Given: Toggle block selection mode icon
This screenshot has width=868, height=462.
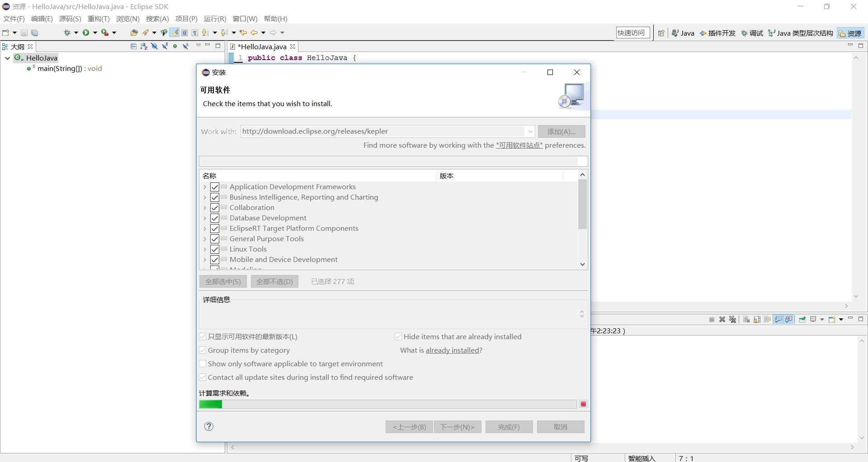Looking at the screenshot, I should tap(184, 33).
